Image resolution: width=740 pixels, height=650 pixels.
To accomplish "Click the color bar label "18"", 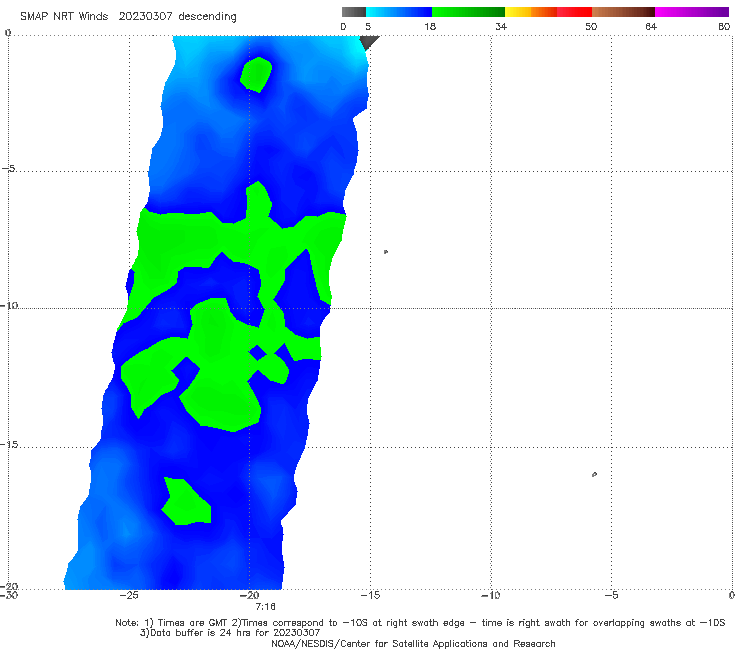I will point(430,26).
